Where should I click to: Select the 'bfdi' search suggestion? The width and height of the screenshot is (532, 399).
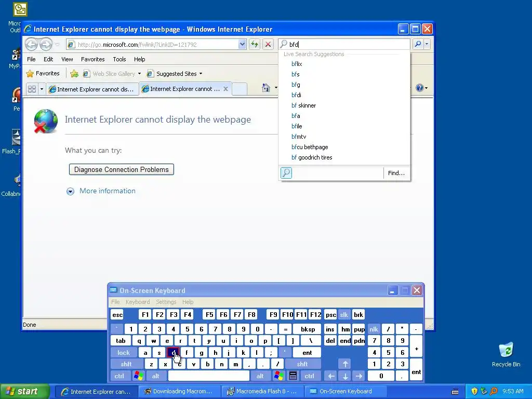tap(344, 95)
